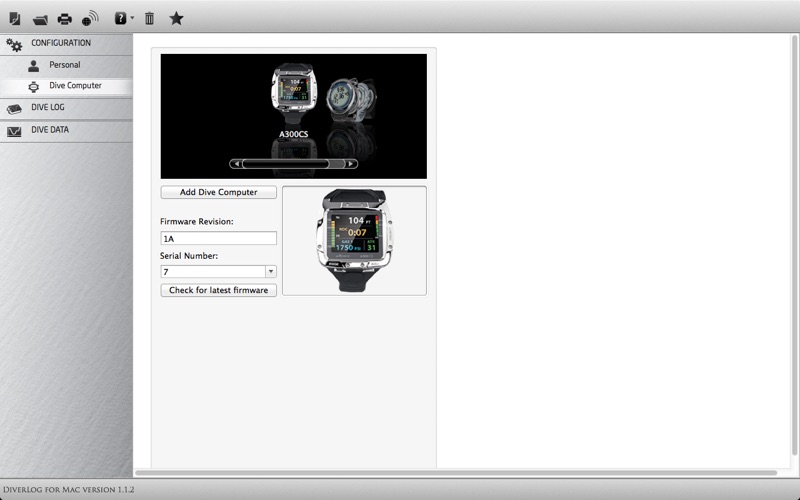Click the Add Dive Computer button
This screenshot has width=800, height=500.
coord(218,192)
